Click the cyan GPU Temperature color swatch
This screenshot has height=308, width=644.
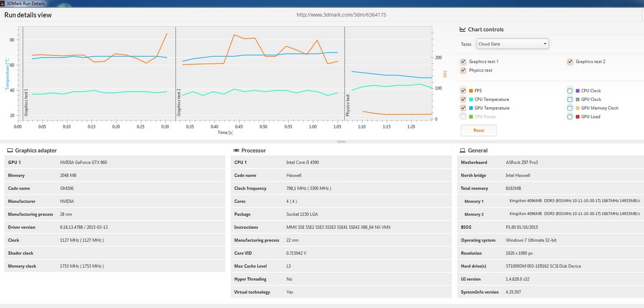(x=471, y=108)
